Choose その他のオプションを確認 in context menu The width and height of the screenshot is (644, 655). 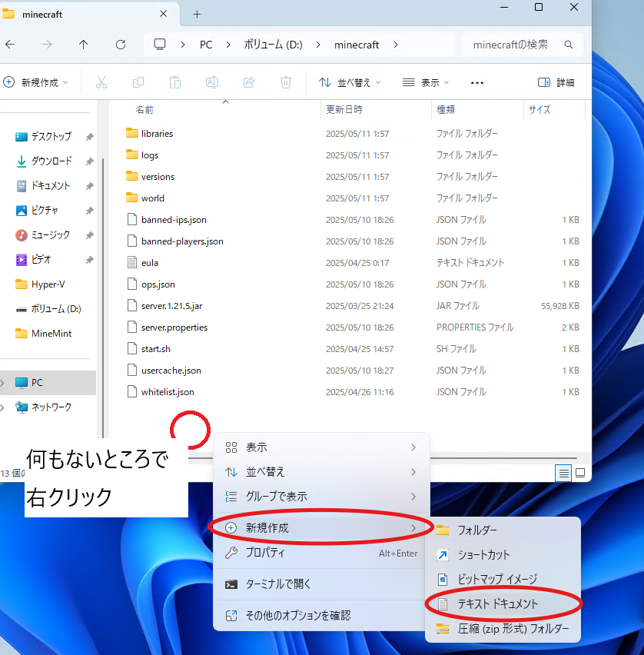pyautogui.click(x=321, y=615)
